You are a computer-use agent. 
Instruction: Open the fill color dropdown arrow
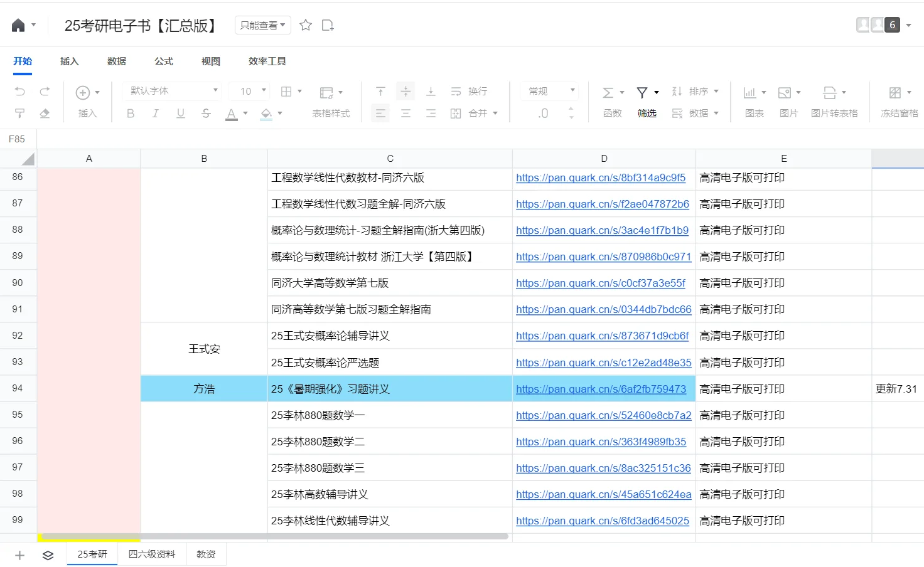point(280,114)
